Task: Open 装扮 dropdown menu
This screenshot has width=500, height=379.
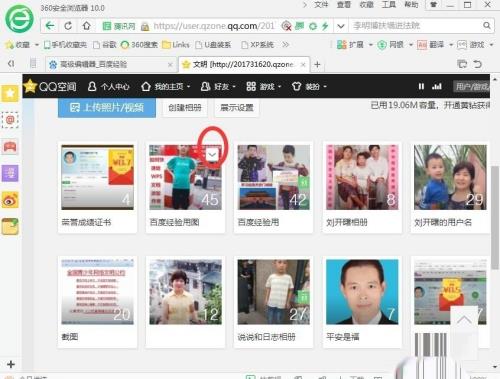Action: click(x=309, y=87)
